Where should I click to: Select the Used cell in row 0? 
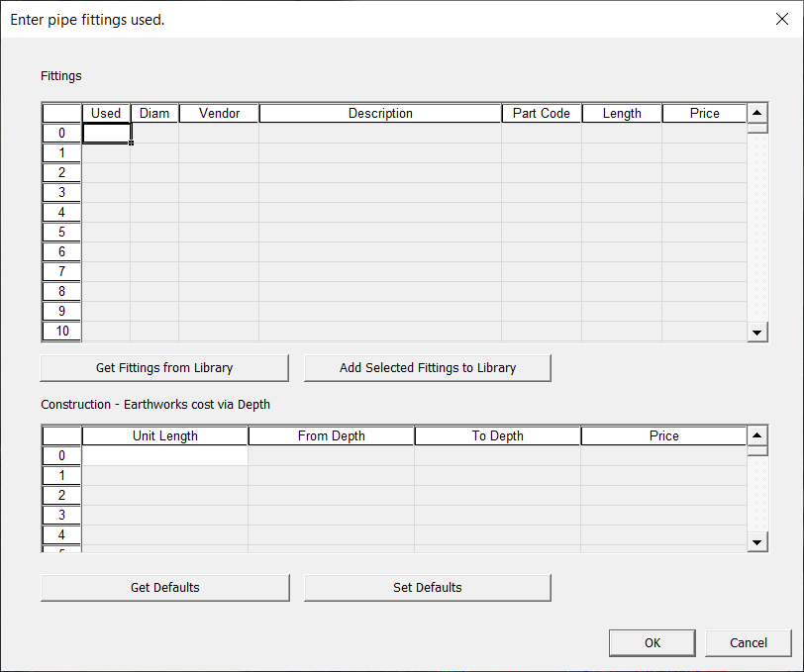106,134
